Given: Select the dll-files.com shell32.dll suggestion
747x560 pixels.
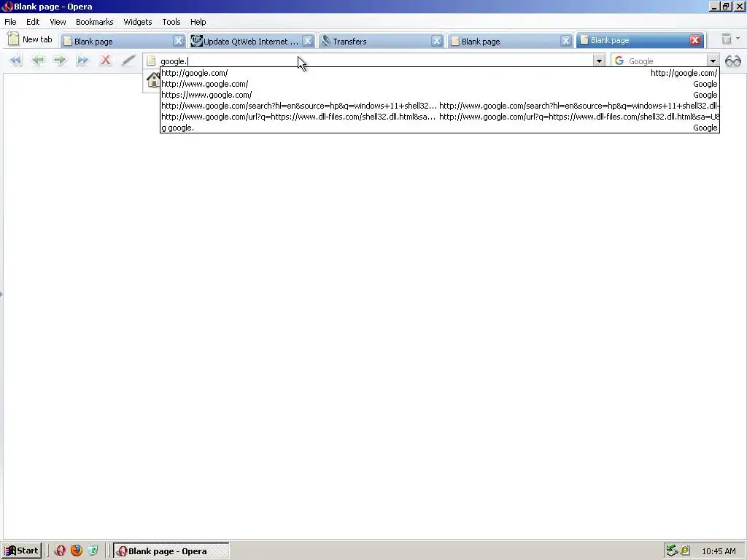Looking at the screenshot, I should [439, 117].
